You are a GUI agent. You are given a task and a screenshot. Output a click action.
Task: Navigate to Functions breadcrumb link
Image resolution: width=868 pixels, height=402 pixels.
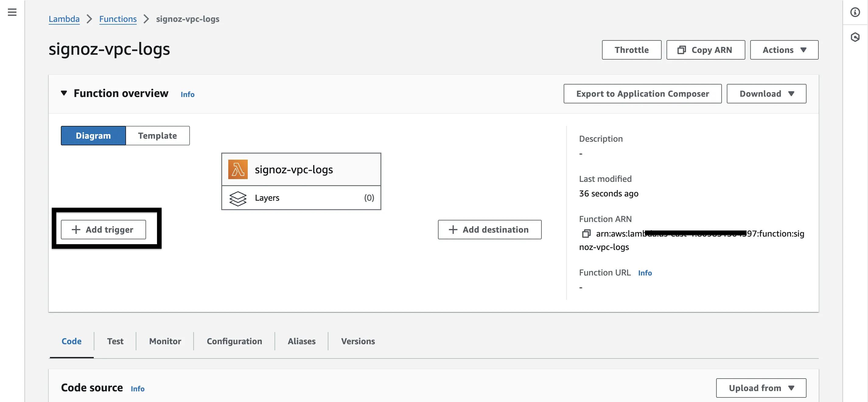(x=118, y=19)
